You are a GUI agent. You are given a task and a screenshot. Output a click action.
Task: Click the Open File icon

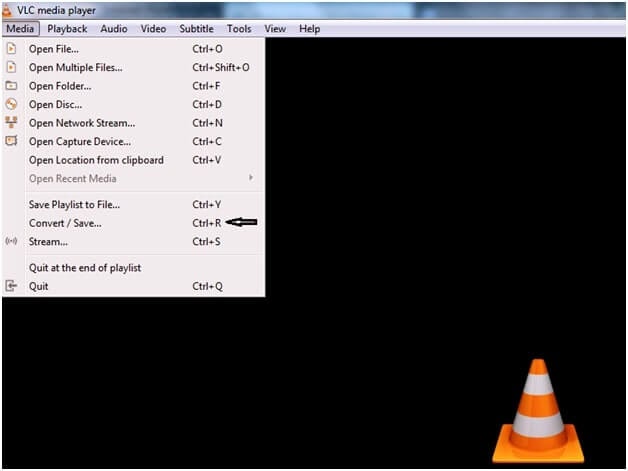11,48
